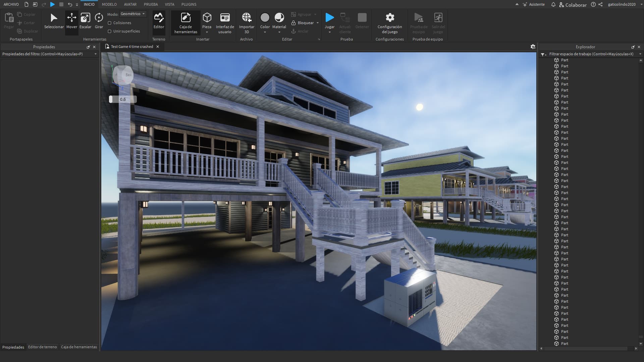The image size is (644, 362).
Task: Switch to Editor de terreno panel tab
Action: [42, 347]
